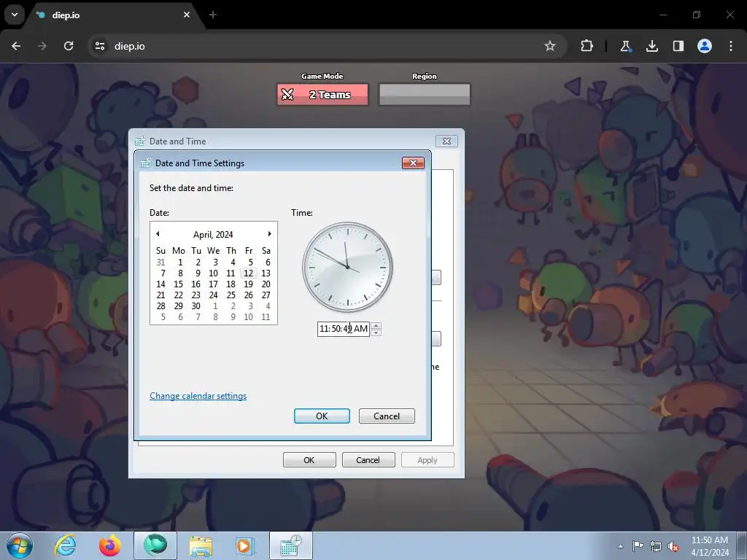Click the taskbar clock showing 11:50 AM

click(x=710, y=545)
